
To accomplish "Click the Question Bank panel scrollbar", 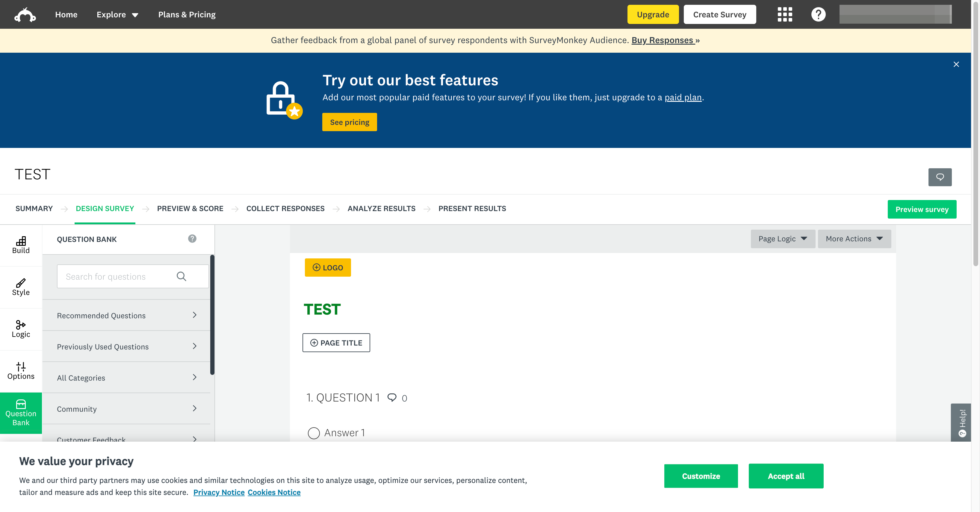I will pyautogui.click(x=212, y=315).
